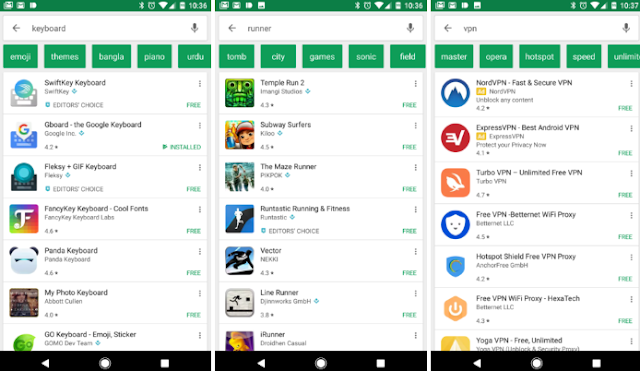
Task: Click the keyboard search text field
Action: pos(106,28)
